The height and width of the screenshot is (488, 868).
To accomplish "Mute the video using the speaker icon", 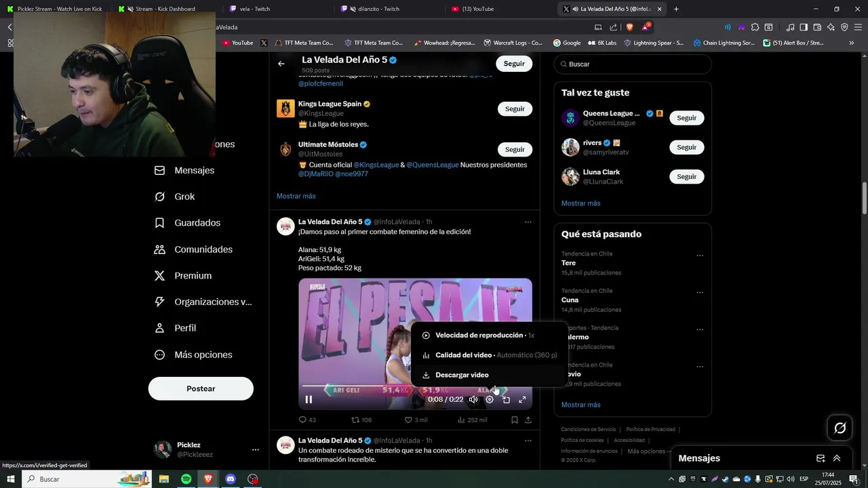I will pos(473,400).
